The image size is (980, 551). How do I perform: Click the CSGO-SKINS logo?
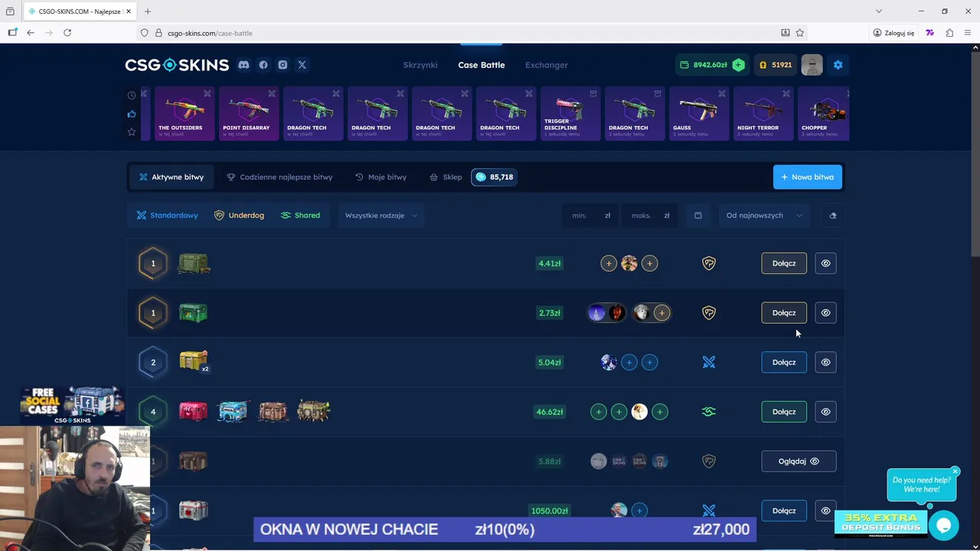[177, 65]
